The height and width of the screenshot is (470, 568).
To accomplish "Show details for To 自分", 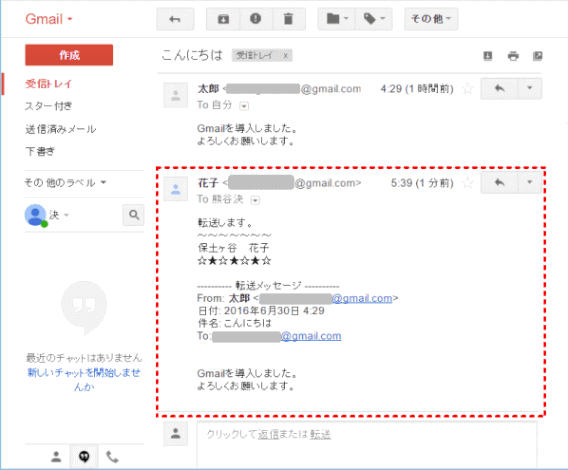I will click(x=244, y=106).
